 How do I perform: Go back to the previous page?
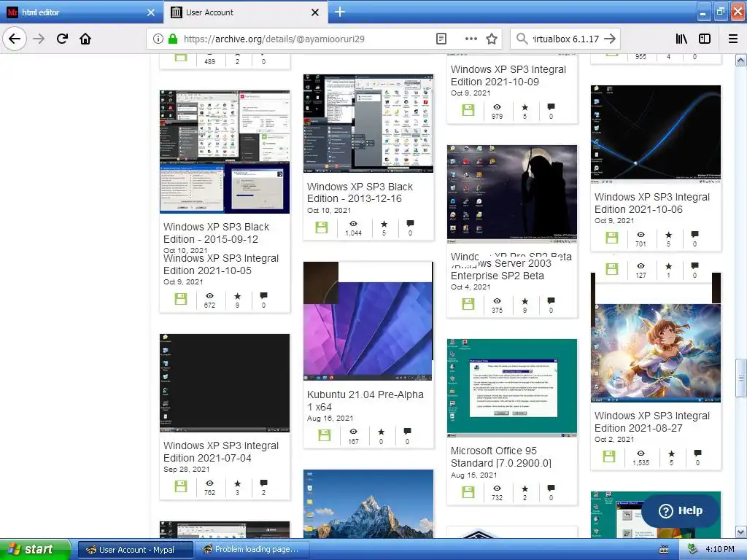coord(15,39)
